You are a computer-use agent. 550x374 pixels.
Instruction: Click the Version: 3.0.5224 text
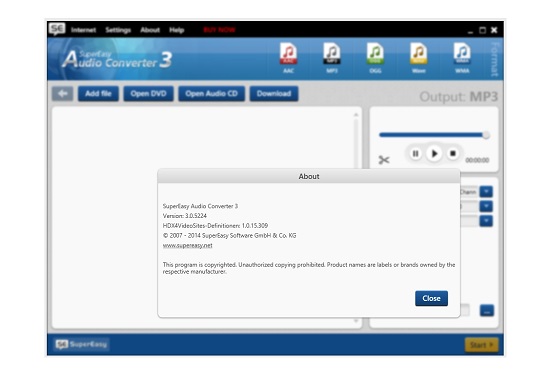point(185,216)
